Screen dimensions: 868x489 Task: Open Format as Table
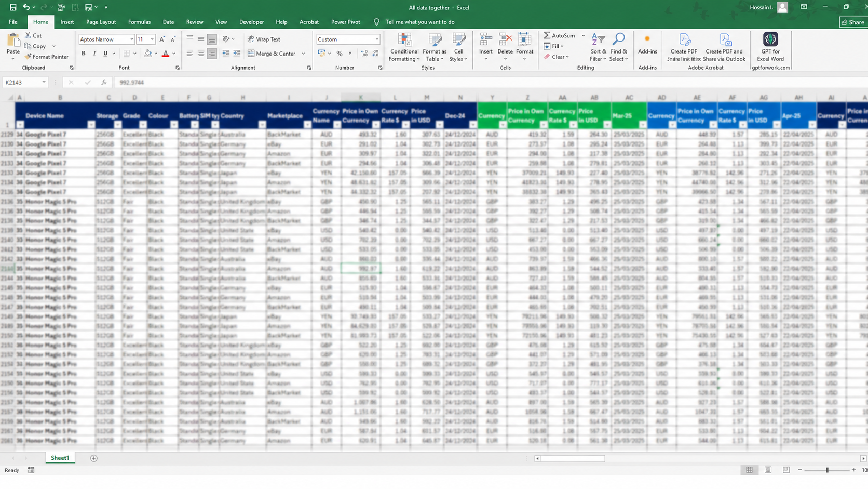click(435, 47)
